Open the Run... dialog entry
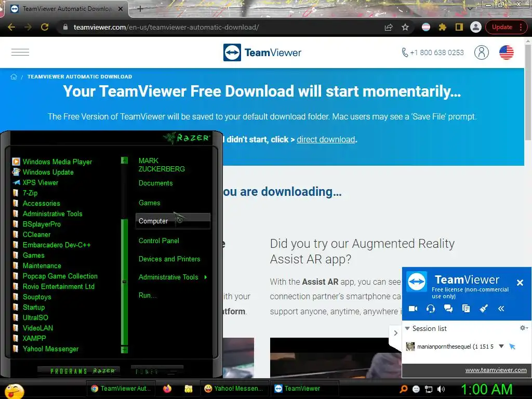 coord(148,295)
